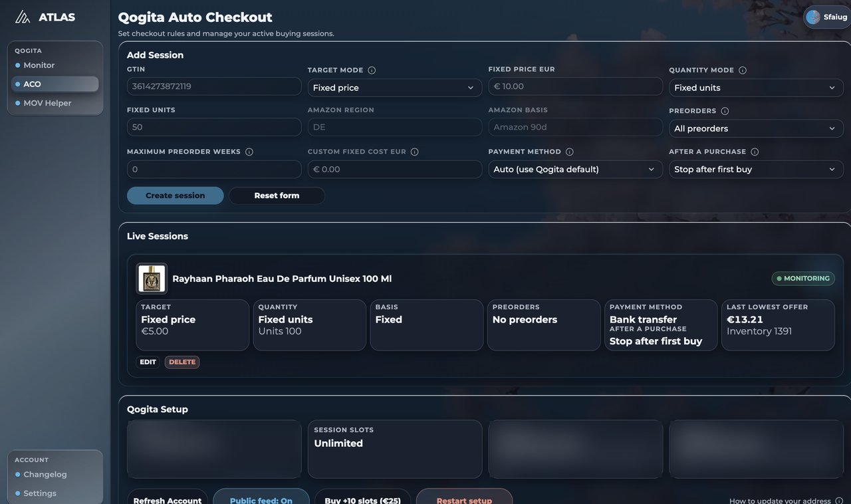The image size is (851, 504).
Task: Show info tooltip for Preorders
Action: pyautogui.click(x=725, y=111)
